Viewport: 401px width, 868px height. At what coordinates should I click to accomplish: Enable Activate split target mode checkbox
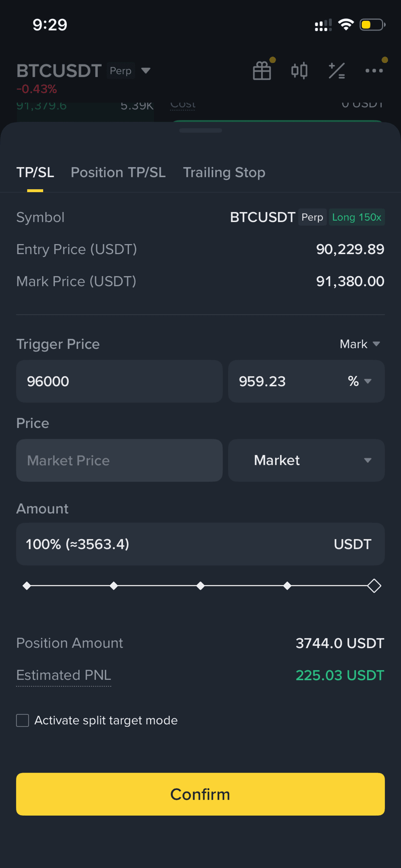(23, 720)
